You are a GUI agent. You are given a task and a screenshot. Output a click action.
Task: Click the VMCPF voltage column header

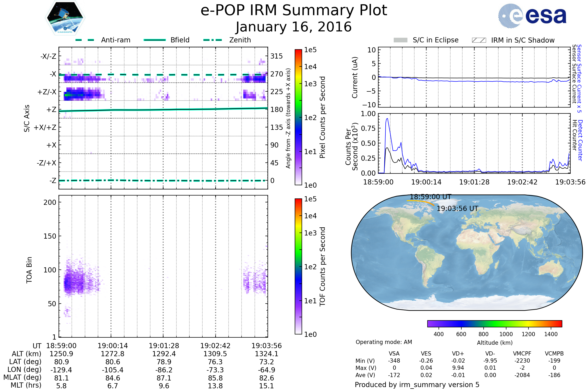click(x=522, y=354)
